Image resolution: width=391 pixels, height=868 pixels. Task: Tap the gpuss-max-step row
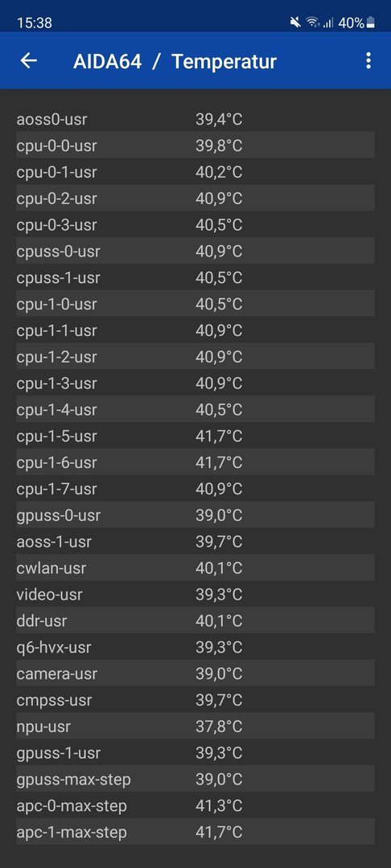tap(195, 780)
